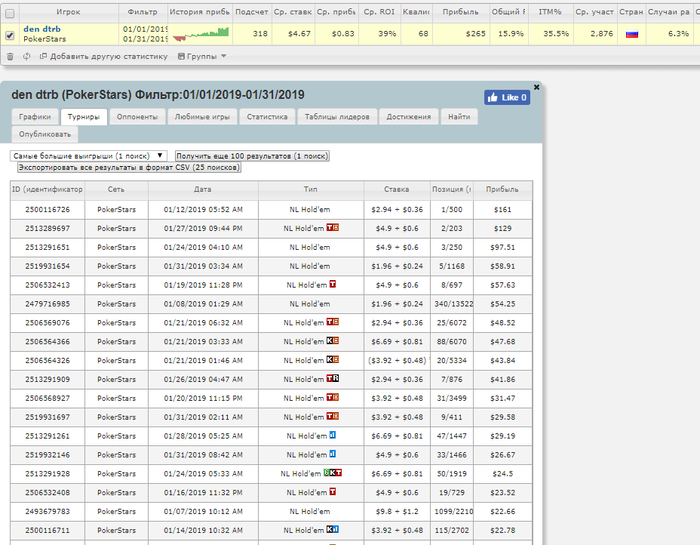Click the 318 count value

260,33
